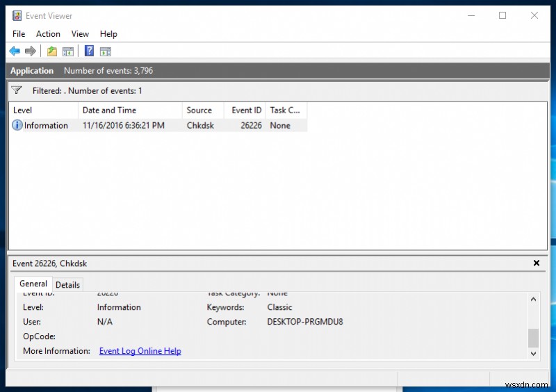Click the Filtered: . Number of events: 1 text

click(88, 91)
